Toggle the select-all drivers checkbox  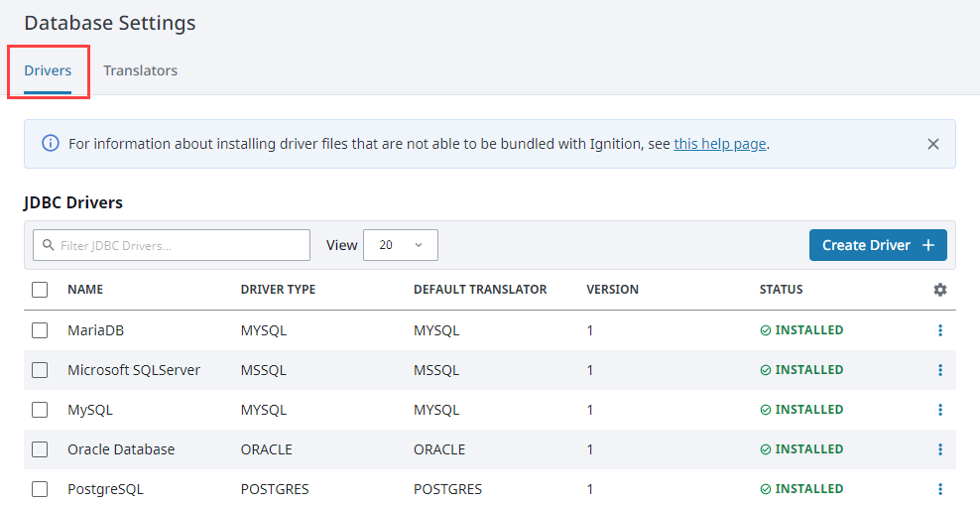point(40,290)
